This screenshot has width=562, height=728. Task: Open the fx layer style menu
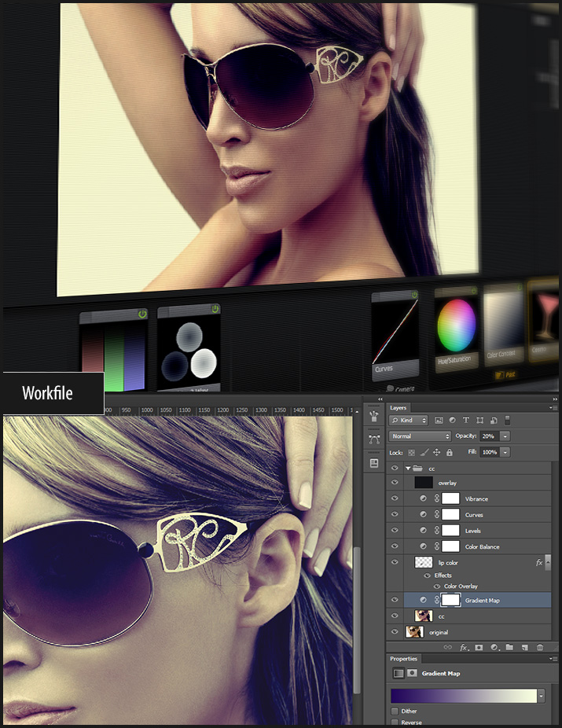pyautogui.click(x=464, y=647)
